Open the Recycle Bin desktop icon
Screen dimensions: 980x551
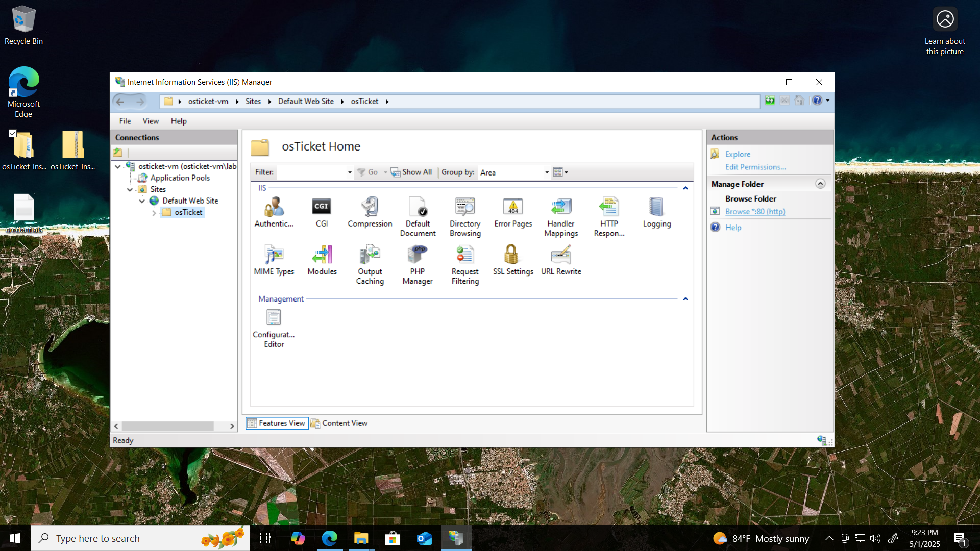[23, 26]
